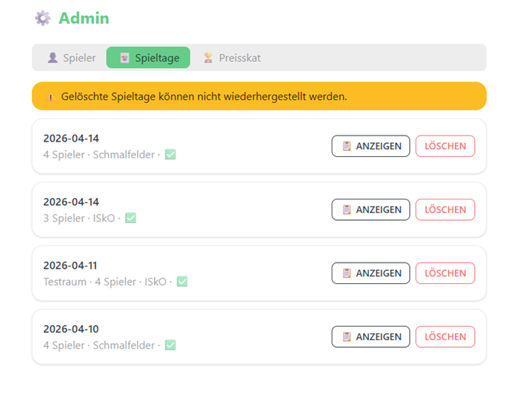Click the Spieler person icon
Screen dimensions: 532x405
click(x=53, y=58)
